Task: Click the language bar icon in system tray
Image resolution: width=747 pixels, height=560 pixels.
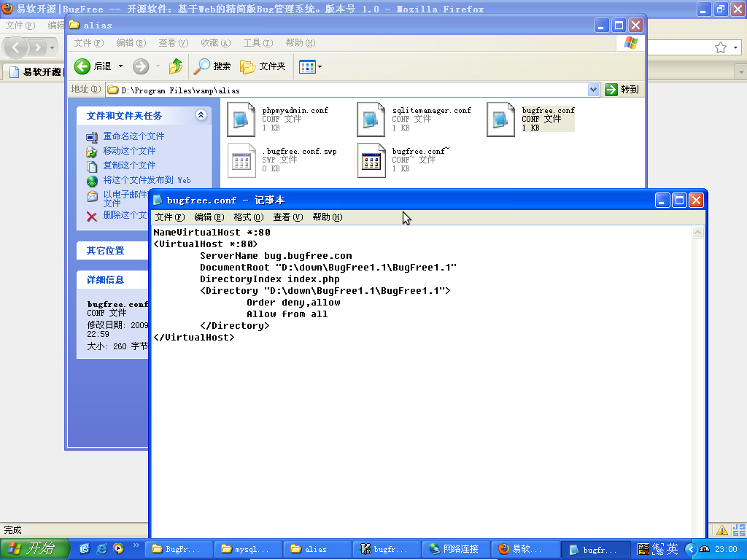Action: tap(643, 549)
